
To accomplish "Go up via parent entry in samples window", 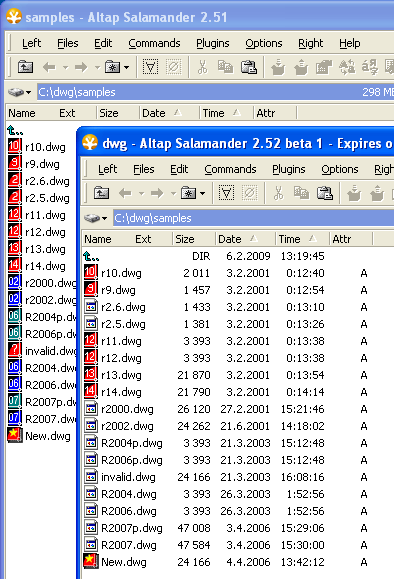I will point(15,130).
